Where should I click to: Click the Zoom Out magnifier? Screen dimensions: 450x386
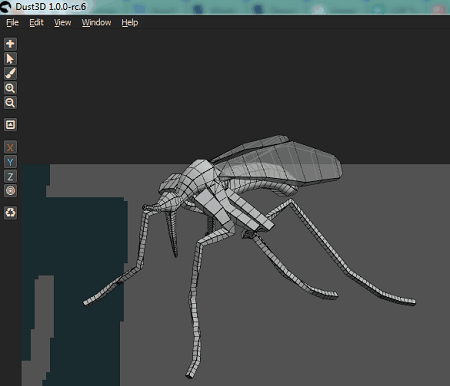(x=10, y=103)
